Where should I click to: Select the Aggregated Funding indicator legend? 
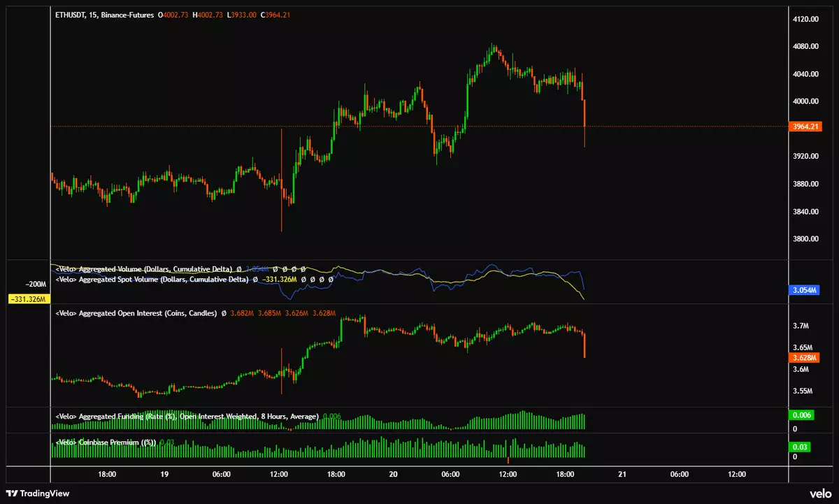point(186,416)
